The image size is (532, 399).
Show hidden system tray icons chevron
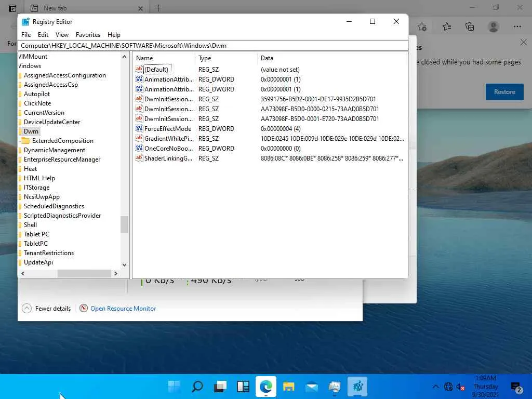[x=435, y=387]
